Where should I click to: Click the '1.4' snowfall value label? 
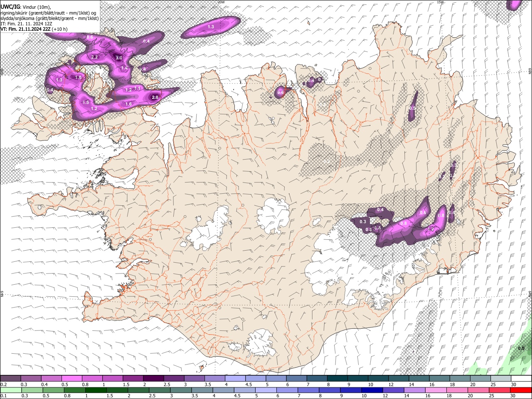click(x=124, y=68)
